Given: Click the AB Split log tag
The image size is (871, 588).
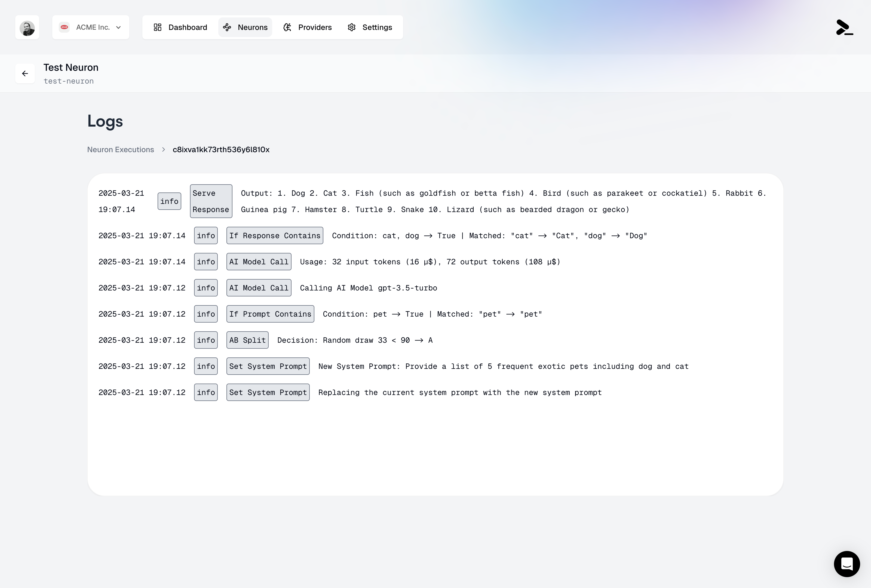Looking at the screenshot, I should click(247, 340).
